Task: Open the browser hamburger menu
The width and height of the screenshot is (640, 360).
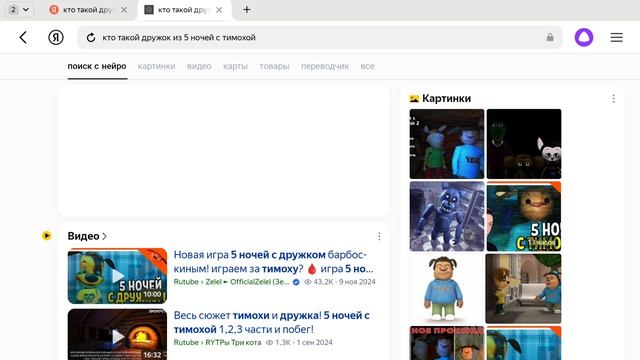Action: tap(616, 38)
